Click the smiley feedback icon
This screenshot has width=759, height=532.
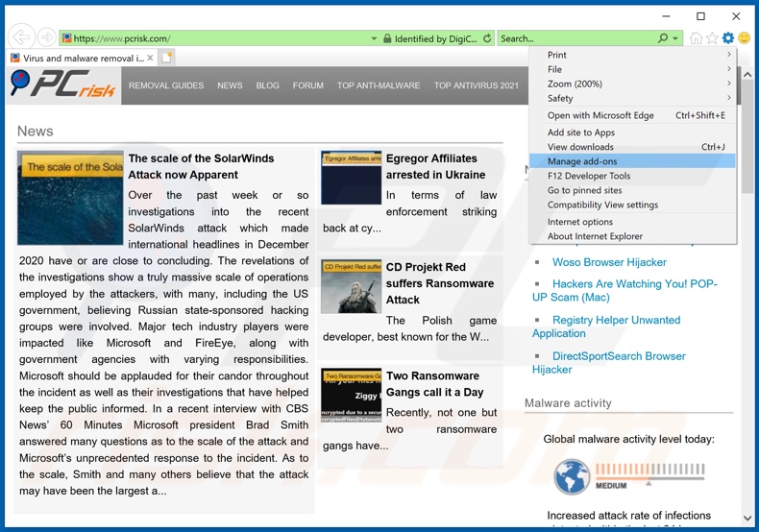pyautogui.click(x=743, y=38)
